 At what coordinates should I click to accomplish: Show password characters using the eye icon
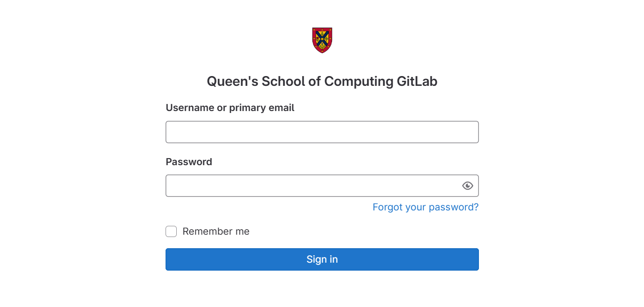click(467, 186)
